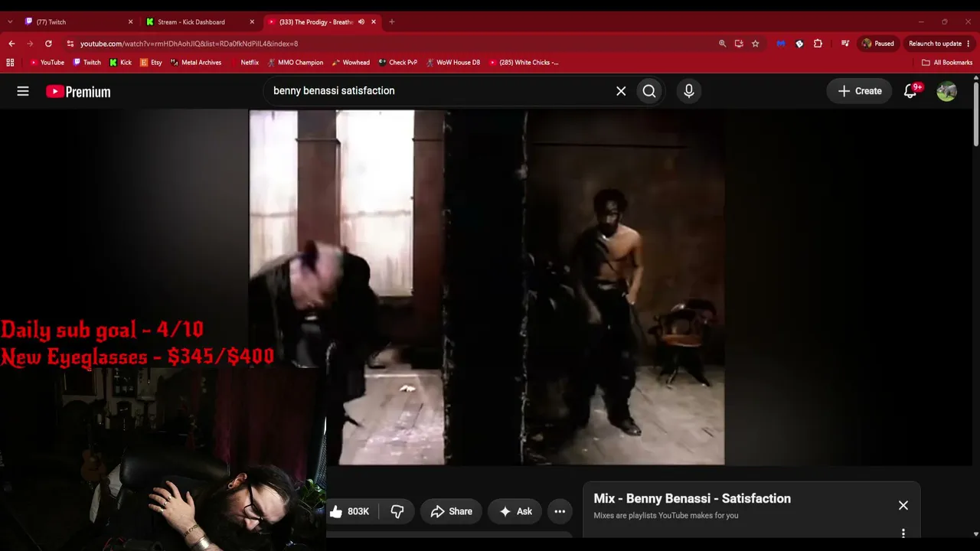980x551 pixels.
Task: Open the shield-shaped browser extension
Action: pos(799,44)
